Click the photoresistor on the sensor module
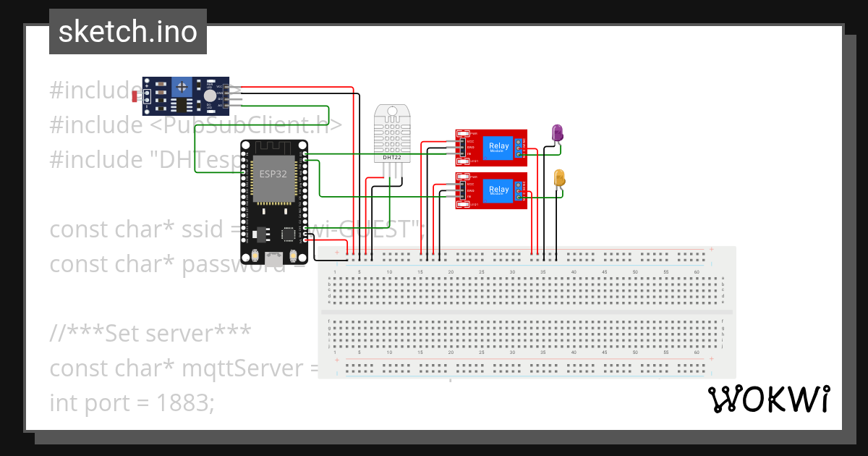 click(135, 96)
